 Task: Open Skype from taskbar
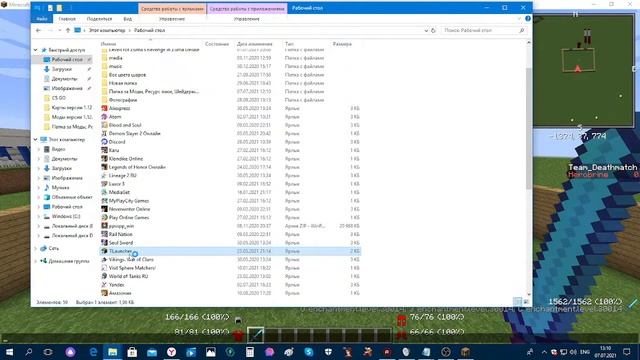click(x=309, y=352)
